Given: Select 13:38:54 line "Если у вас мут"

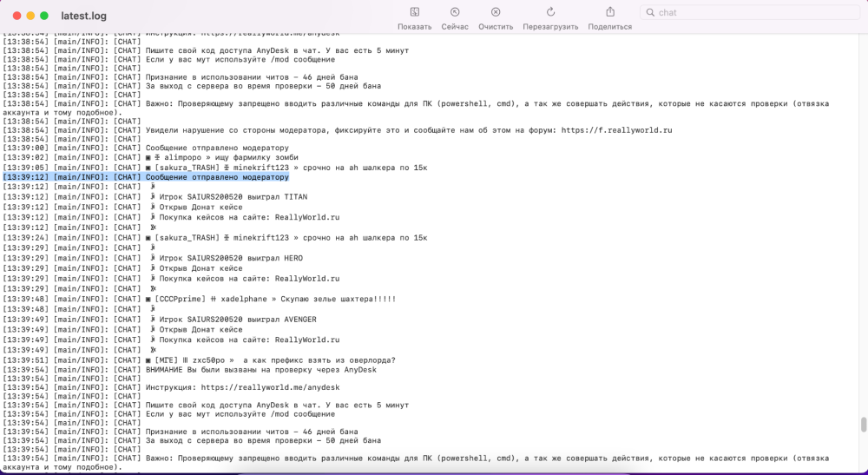Looking at the screenshot, I should [x=169, y=59].
